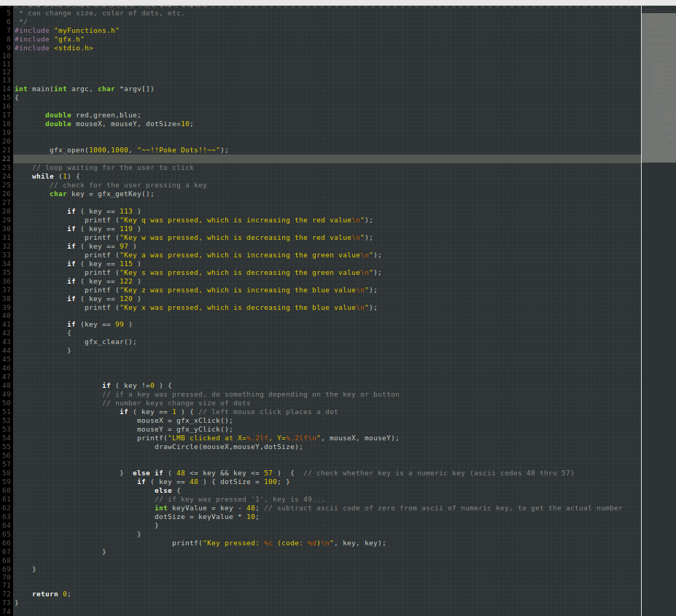This screenshot has width=676, height=616.
Task: Click line number 21 in the gutter
Action: click(6, 149)
